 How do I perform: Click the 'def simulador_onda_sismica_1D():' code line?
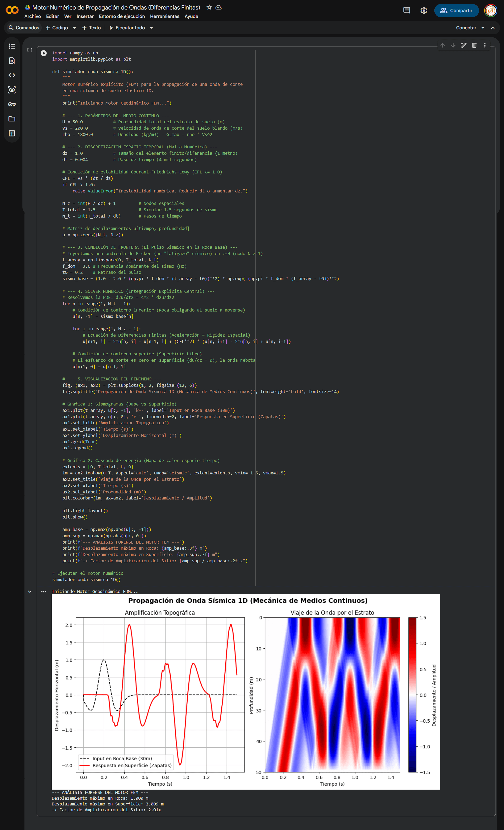93,72
